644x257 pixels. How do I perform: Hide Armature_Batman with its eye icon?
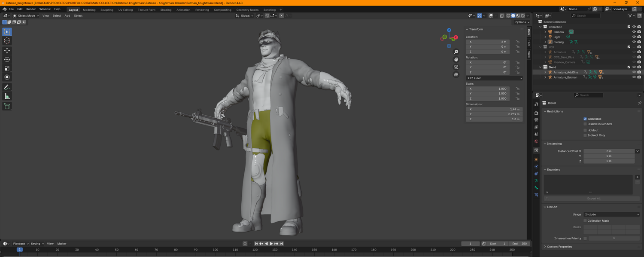pyautogui.click(x=634, y=77)
